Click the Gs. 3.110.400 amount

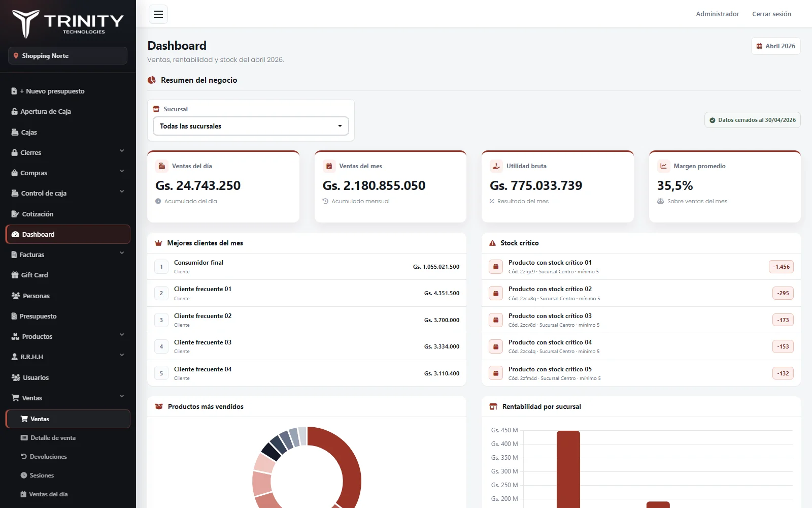[442, 373]
